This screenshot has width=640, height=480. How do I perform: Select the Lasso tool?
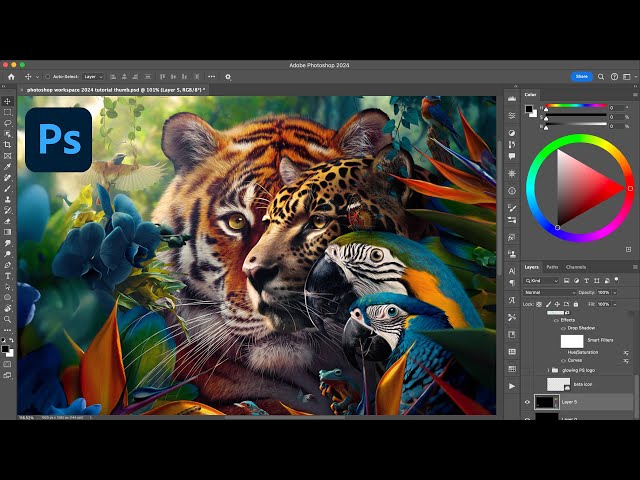click(x=8, y=123)
